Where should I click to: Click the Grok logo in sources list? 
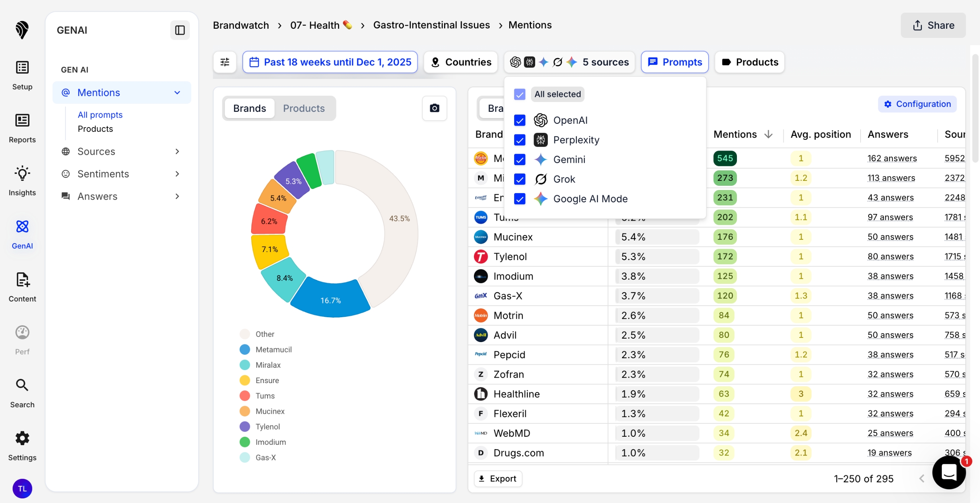click(541, 179)
